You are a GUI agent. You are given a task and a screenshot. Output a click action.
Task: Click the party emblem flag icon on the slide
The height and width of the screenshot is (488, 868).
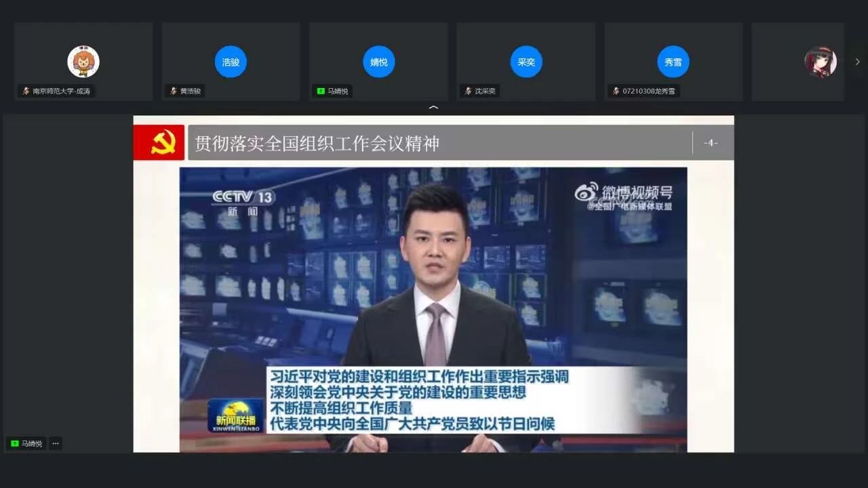click(x=159, y=142)
